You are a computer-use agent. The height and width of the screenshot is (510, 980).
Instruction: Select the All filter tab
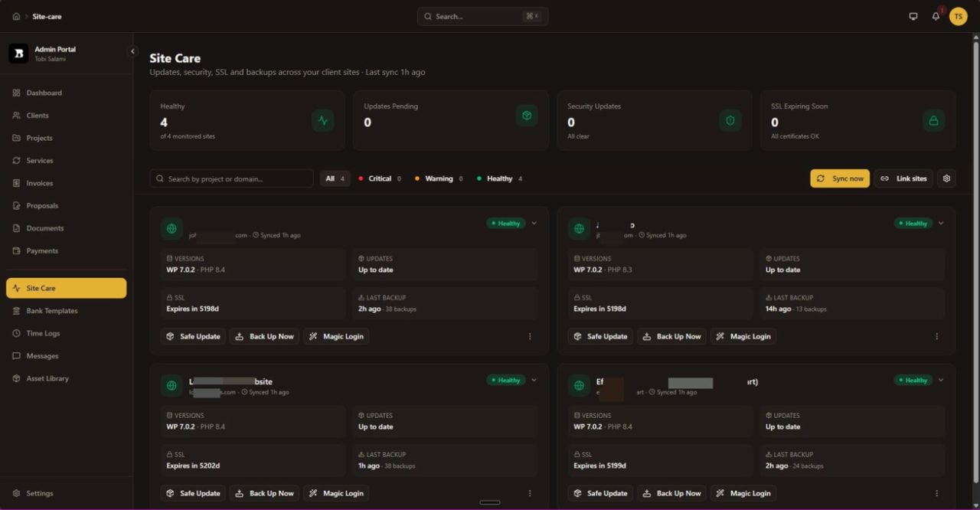tap(335, 178)
